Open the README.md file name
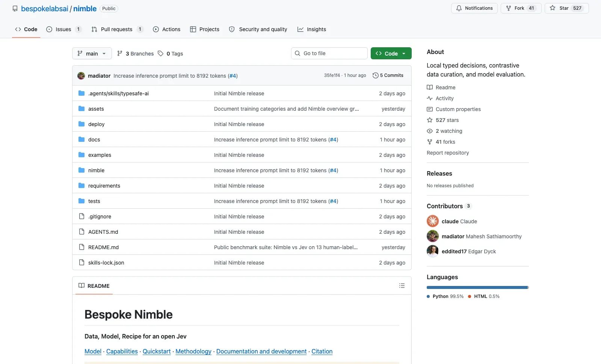601x364 pixels. (x=103, y=247)
